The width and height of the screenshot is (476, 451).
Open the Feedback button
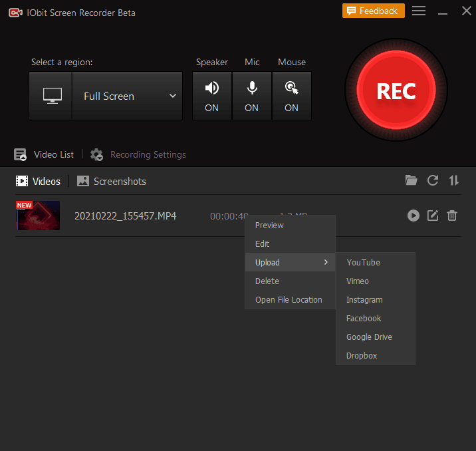(374, 11)
